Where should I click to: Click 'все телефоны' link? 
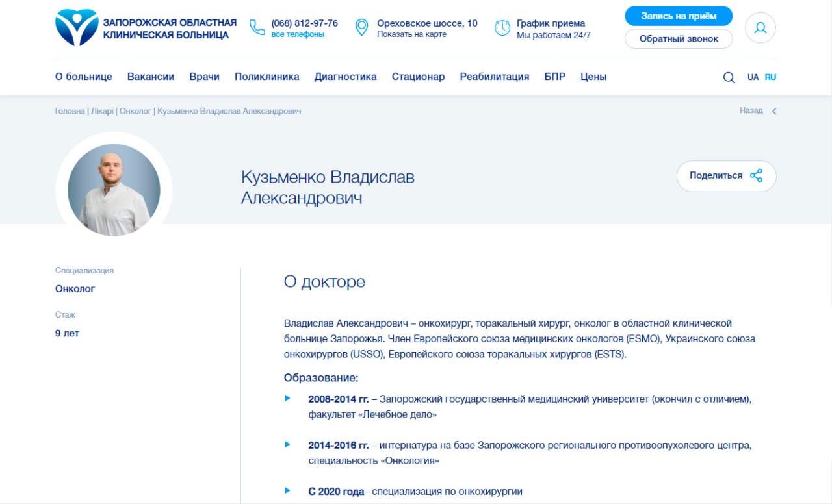click(298, 34)
